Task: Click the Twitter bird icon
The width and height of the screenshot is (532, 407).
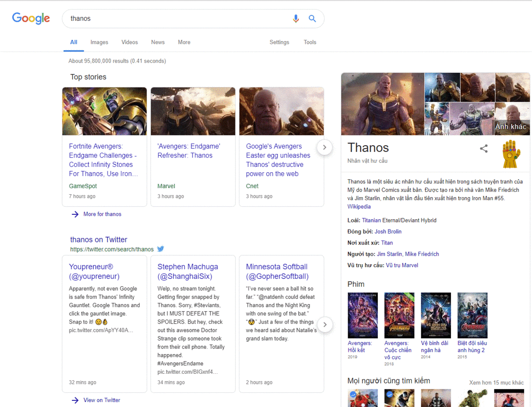Action: click(x=160, y=249)
